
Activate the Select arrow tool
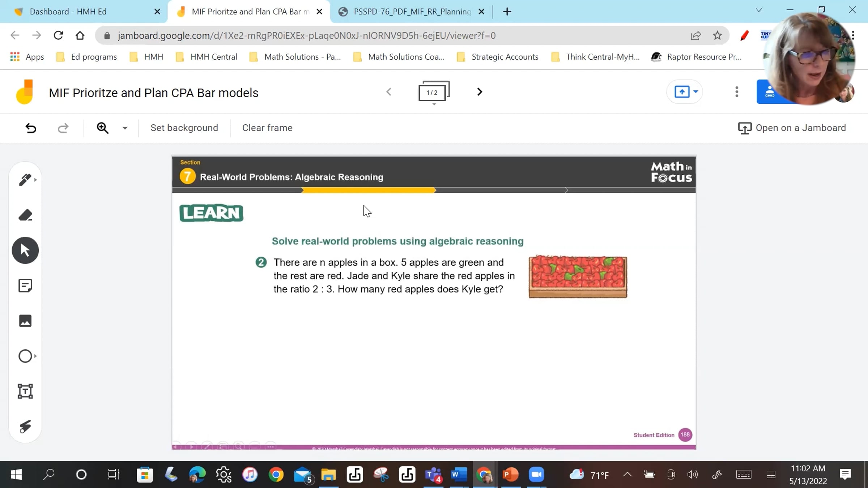tap(25, 250)
